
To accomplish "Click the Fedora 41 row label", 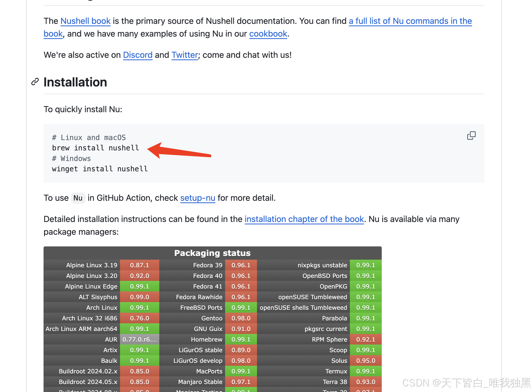I will point(208,286).
